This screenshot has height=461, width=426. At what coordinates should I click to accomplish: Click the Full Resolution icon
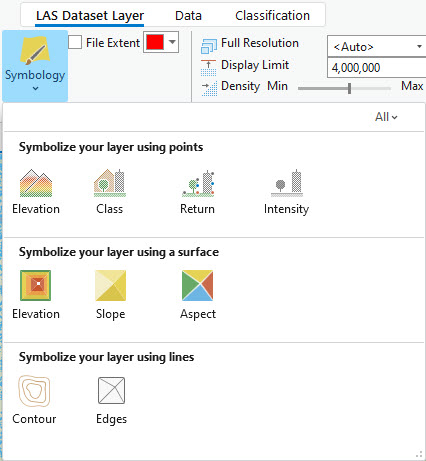click(209, 46)
